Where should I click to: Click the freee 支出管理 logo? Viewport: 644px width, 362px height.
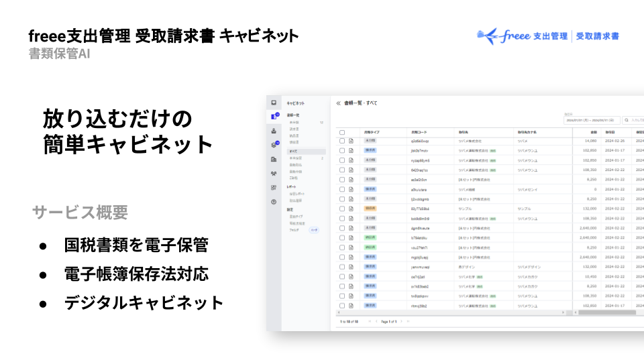click(548, 36)
